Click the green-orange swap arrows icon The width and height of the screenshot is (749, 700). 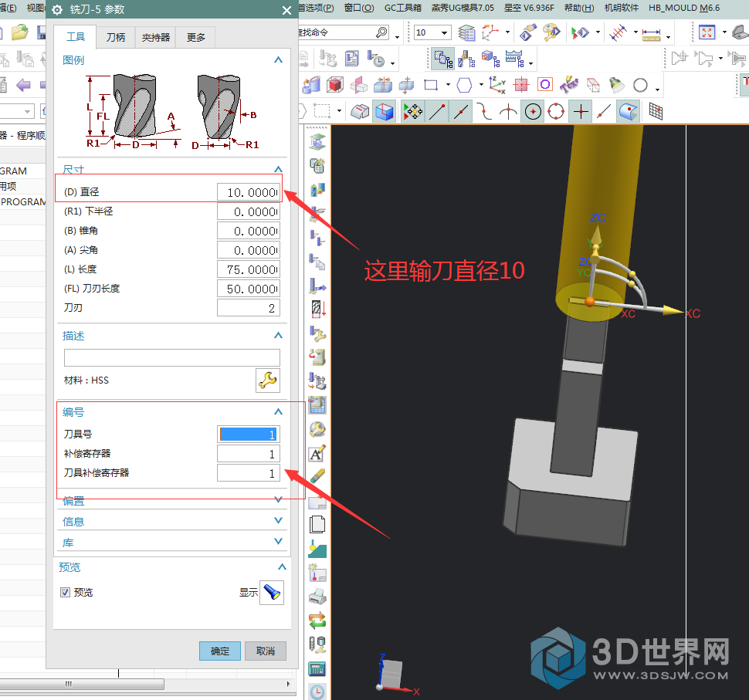317,621
